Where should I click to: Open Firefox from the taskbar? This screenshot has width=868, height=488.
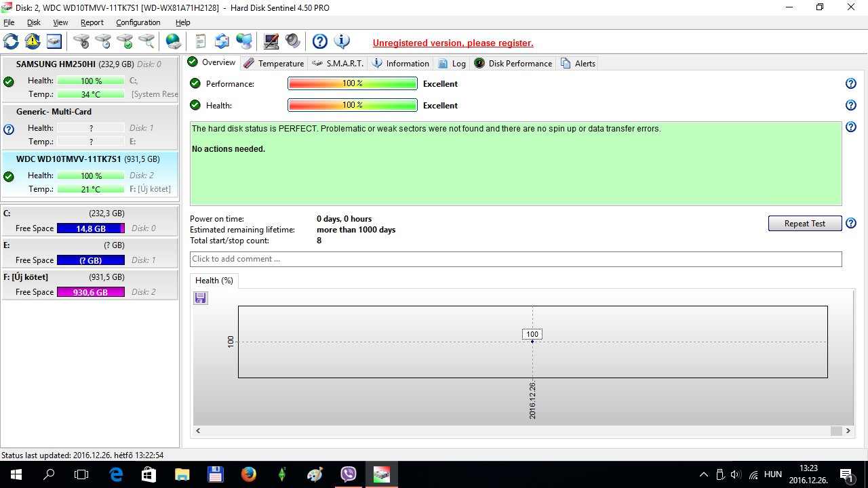point(249,474)
